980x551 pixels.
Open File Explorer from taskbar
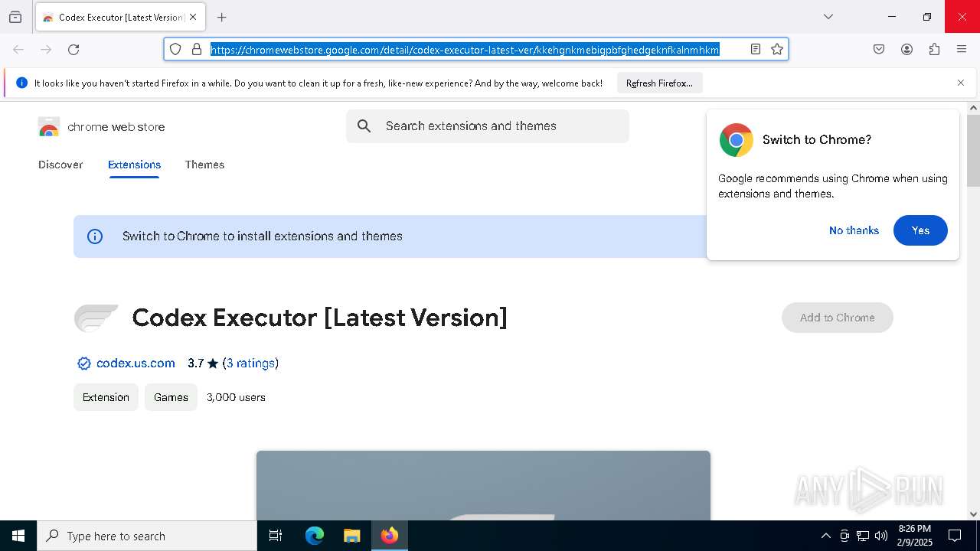point(351,536)
